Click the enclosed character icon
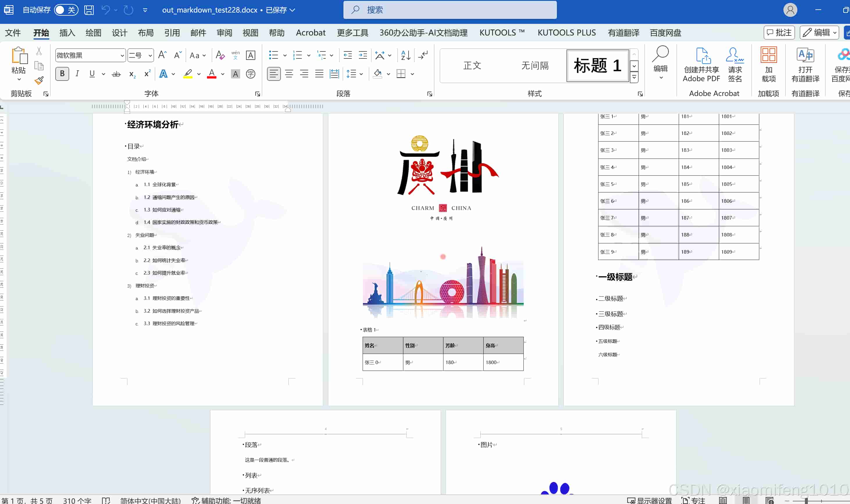This screenshot has height=504, width=850. tap(251, 74)
